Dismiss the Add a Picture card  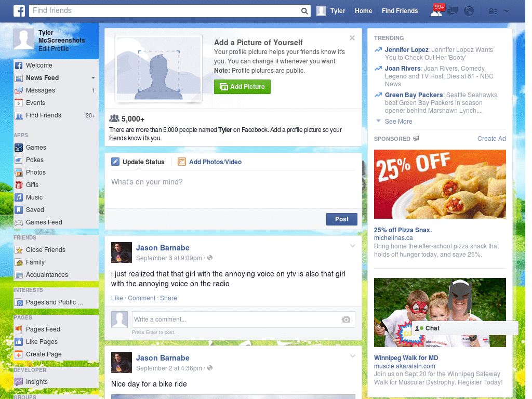pyautogui.click(x=352, y=38)
